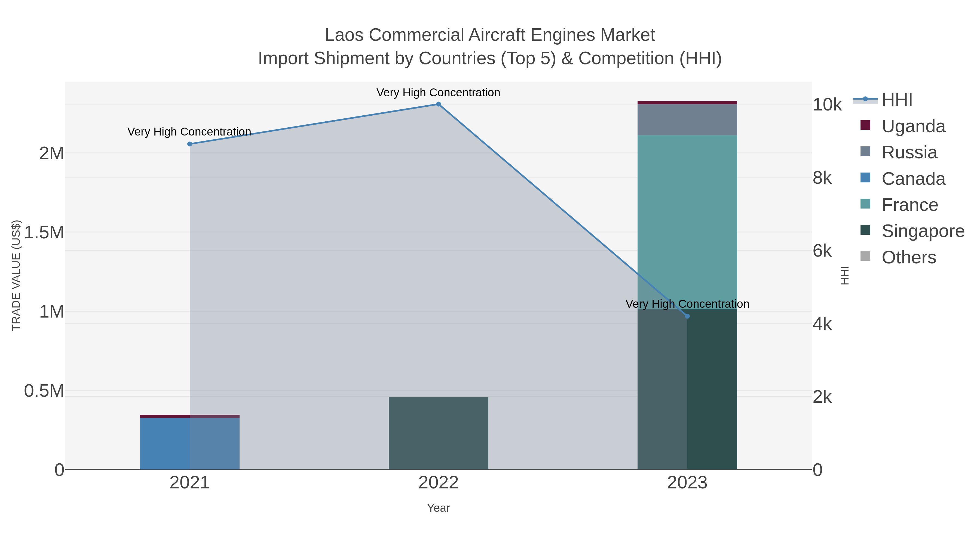Click the 2023 x-axis label

point(687,483)
